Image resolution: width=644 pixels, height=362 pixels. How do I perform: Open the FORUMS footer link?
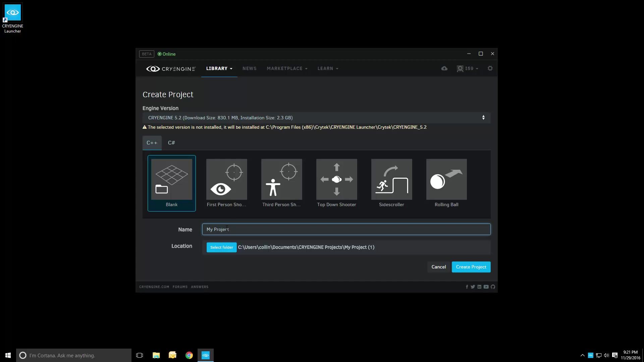click(180, 287)
